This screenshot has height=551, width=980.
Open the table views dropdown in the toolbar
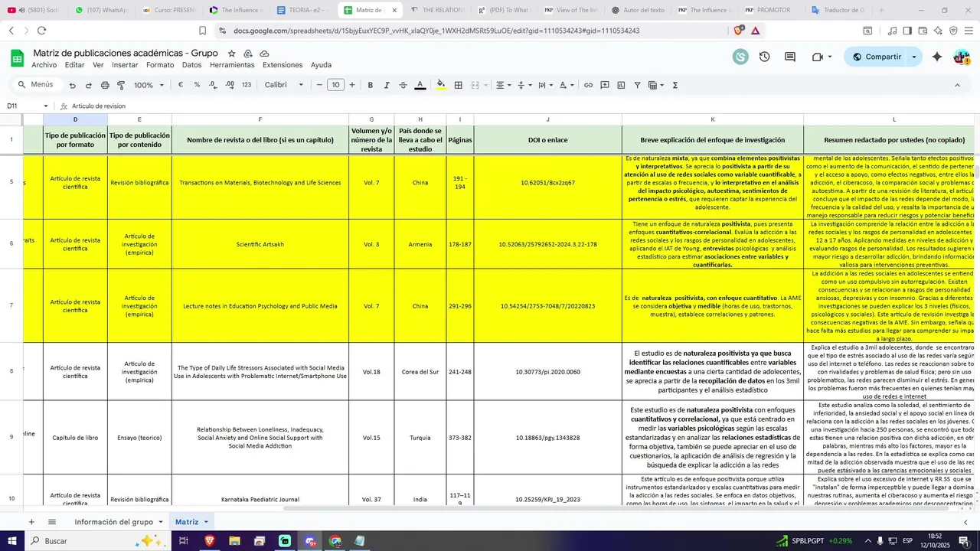656,85
